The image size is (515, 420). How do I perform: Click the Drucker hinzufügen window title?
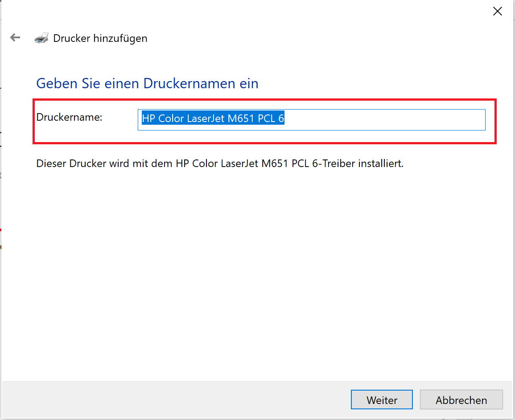[x=100, y=38]
